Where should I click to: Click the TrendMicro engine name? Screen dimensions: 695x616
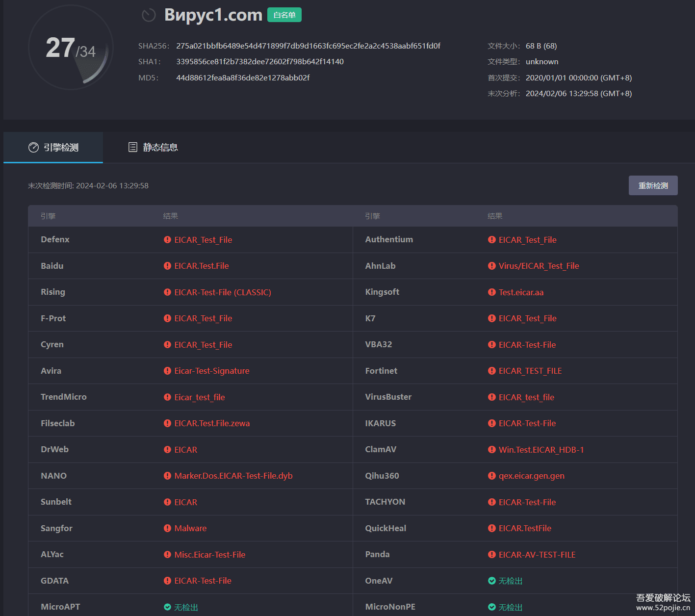[x=64, y=397]
